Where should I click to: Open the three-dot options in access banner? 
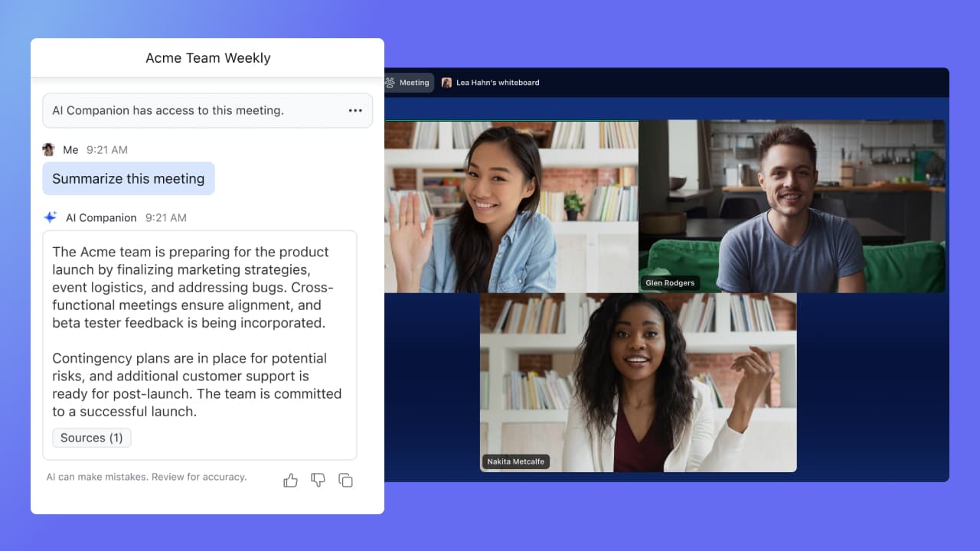tap(355, 110)
